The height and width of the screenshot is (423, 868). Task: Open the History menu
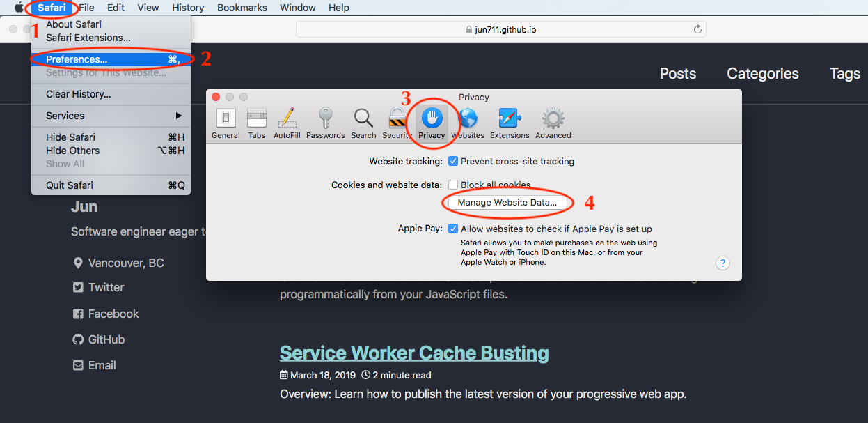(x=188, y=8)
